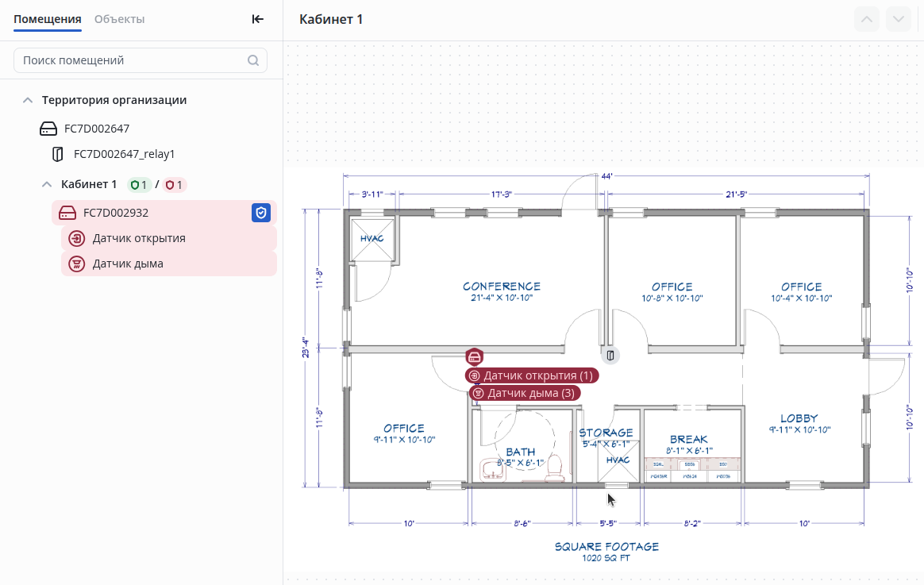Click the Датчик открытия (1) label on plan
924x585 pixels.
(532, 375)
